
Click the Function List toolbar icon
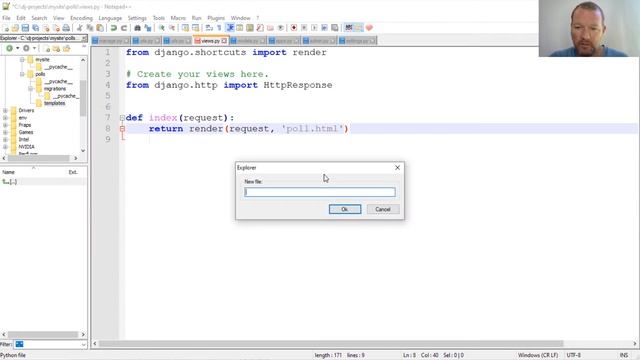pyautogui.click(x=260, y=28)
